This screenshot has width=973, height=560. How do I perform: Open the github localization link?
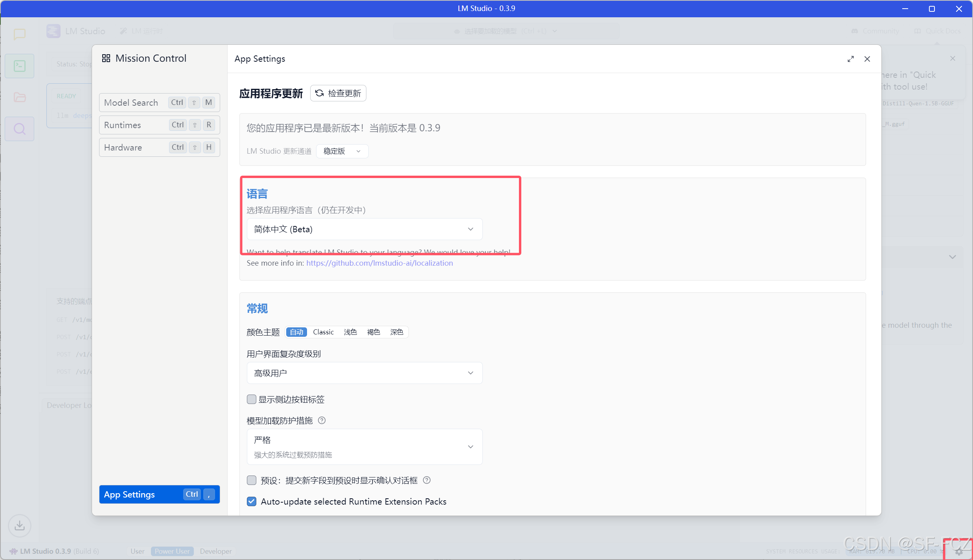coord(379,263)
